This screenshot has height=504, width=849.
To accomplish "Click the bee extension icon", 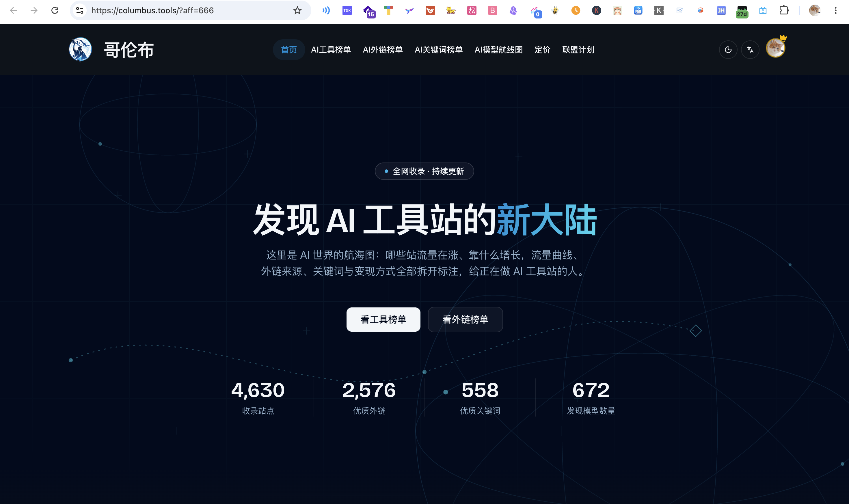I will [x=555, y=10].
